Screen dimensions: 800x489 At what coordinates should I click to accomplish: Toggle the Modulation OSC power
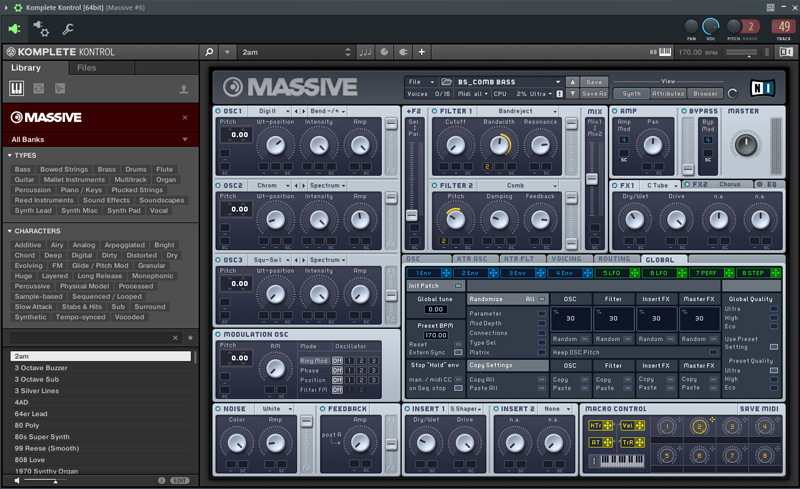coord(218,334)
